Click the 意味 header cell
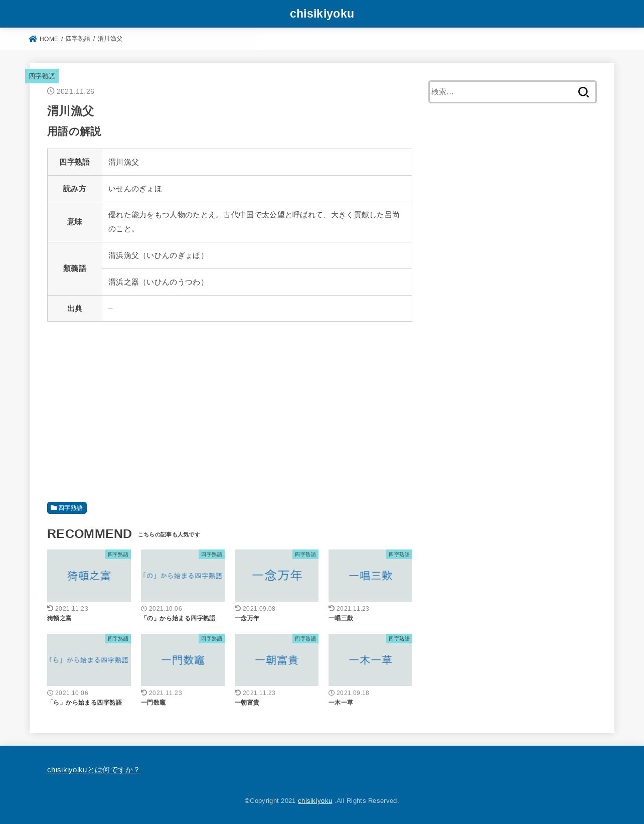Screen dimensions: 644x824 point(75,222)
